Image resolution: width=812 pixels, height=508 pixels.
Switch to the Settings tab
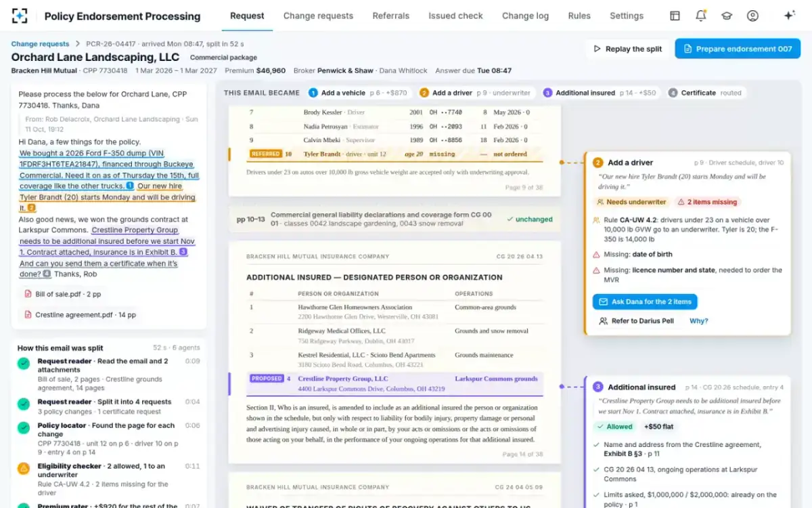point(627,16)
